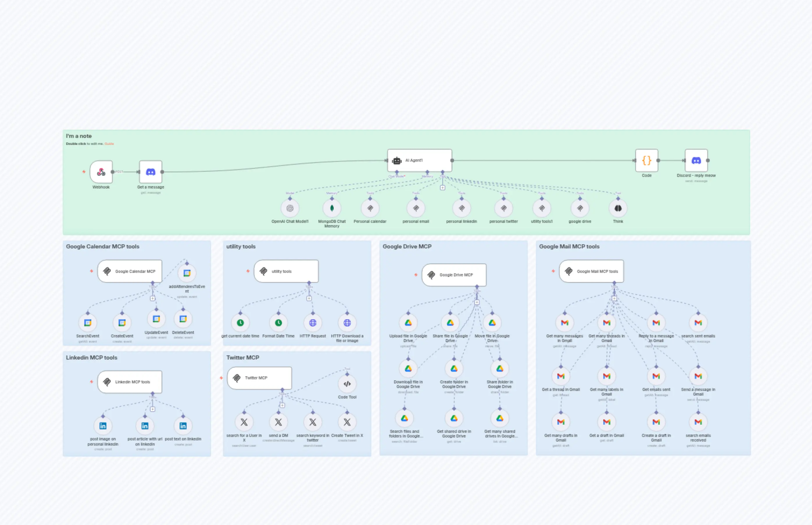The width and height of the screenshot is (812, 525).
Task: Click the Code Tool node in Twitter MCP
Action: (x=347, y=384)
